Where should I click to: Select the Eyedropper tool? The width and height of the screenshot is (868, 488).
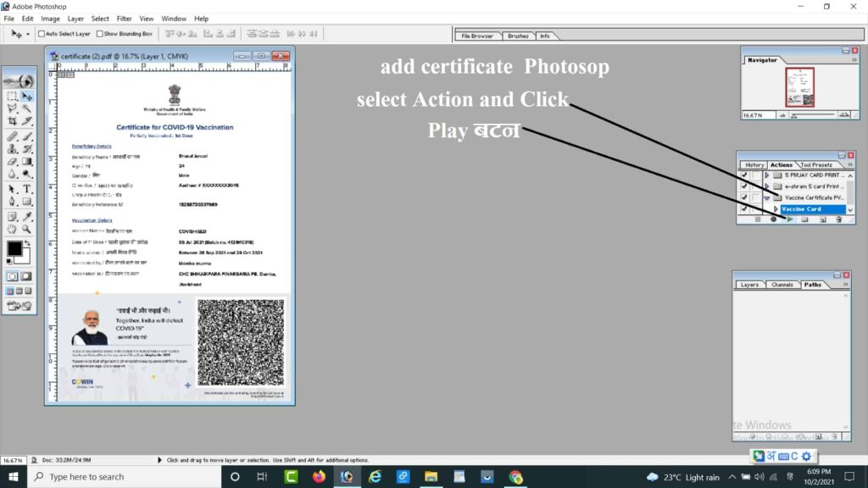(x=26, y=216)
